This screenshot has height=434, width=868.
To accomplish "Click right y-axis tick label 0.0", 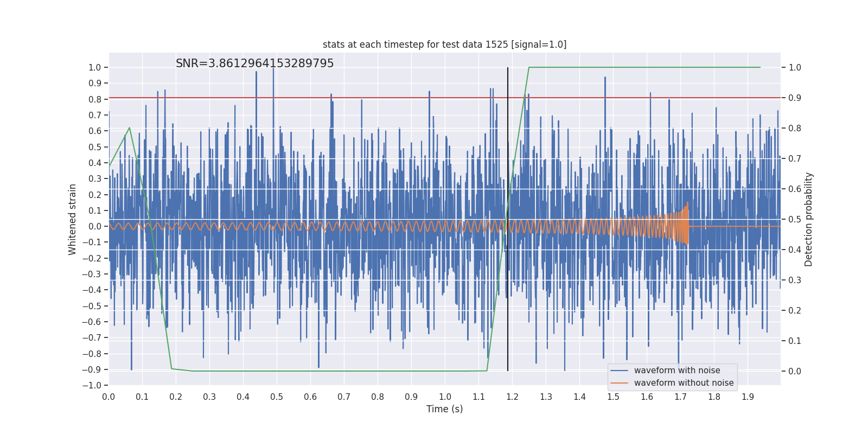I will click(x=795, y=371).
